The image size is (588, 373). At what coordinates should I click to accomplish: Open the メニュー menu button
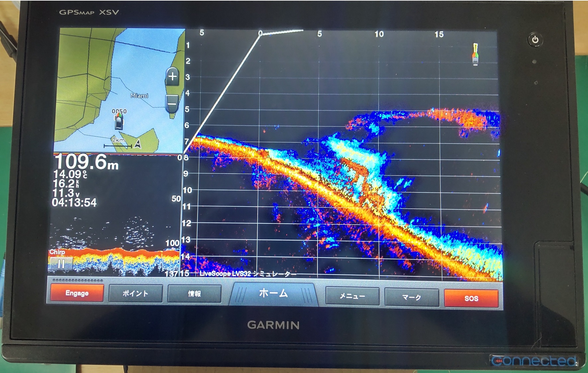point(352,296)
